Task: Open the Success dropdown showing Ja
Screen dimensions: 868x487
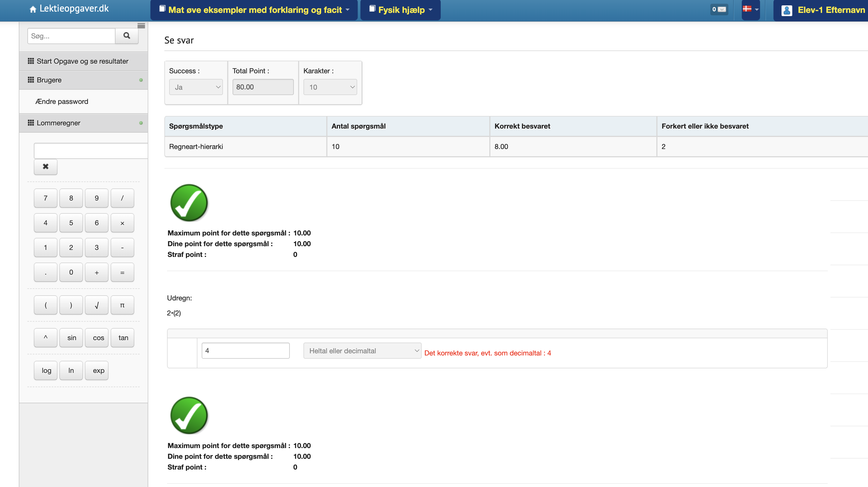Action: click(x=196, y=87)
